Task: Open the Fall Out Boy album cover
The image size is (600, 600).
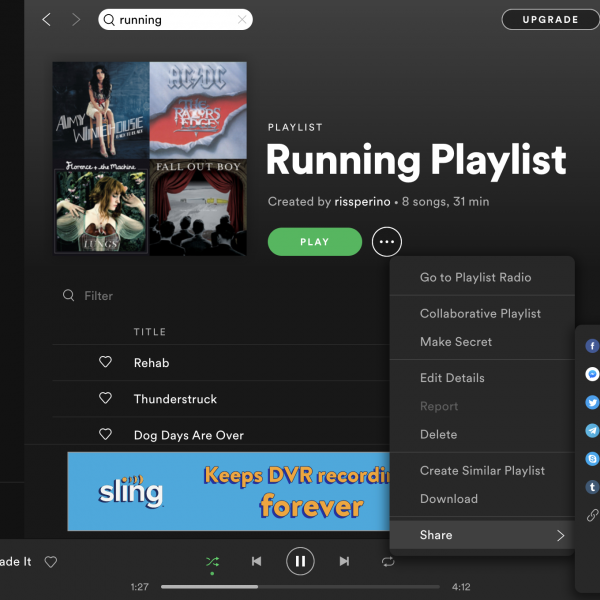Action: coord(198,207)
